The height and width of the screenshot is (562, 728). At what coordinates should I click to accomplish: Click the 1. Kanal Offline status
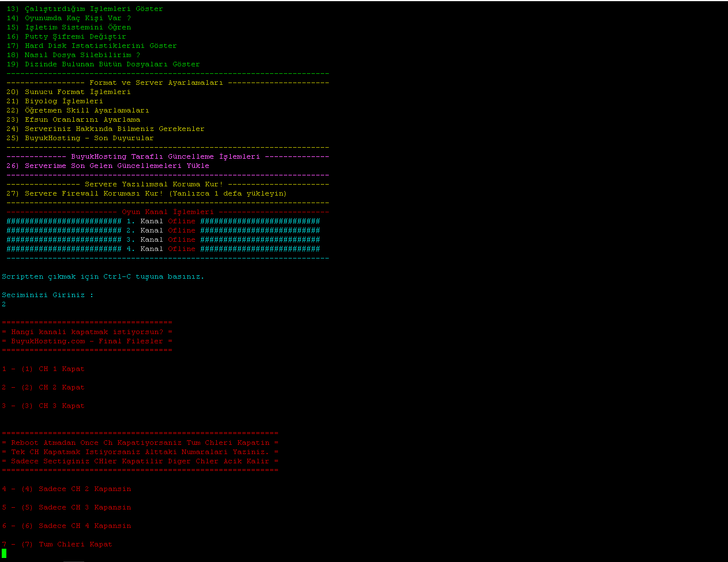181,222
